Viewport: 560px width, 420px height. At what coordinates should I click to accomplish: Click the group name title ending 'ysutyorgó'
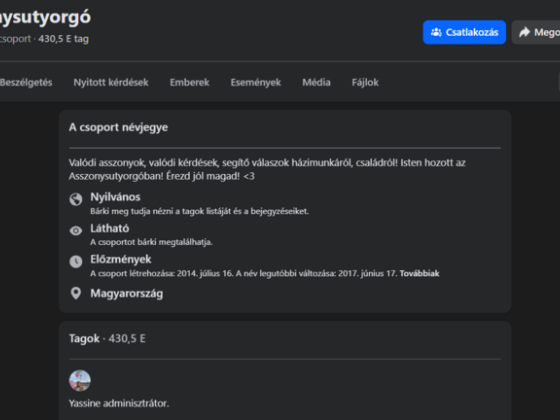click(45, 17)
